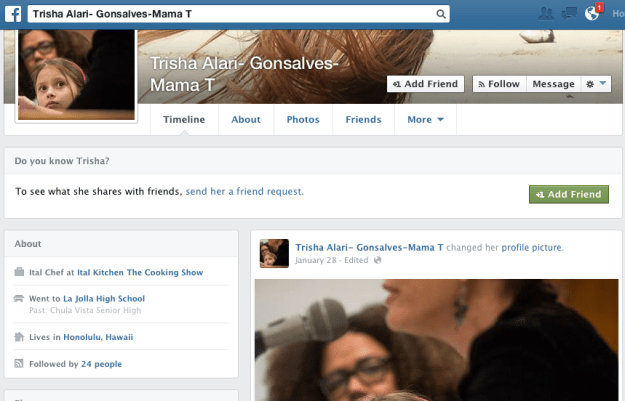Screen dimensions: 625x401
Task: Open the Friends tab
Action: pos(363,120)
